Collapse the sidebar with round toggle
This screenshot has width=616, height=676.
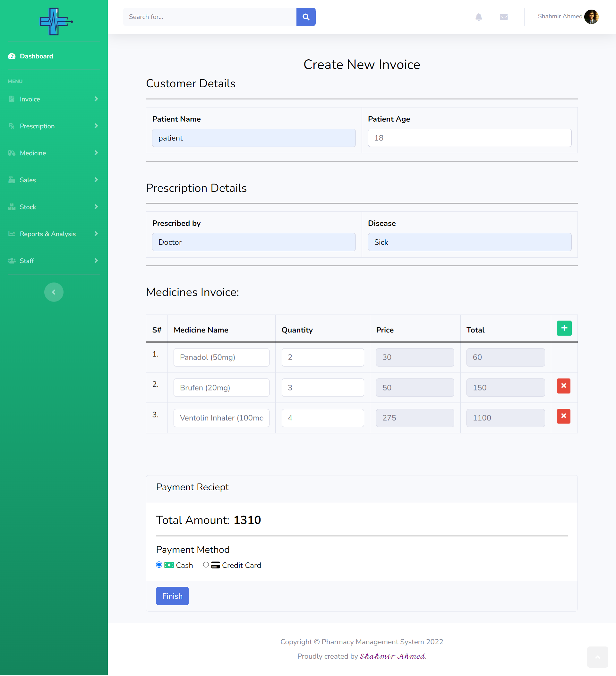(x=54, y=292)
